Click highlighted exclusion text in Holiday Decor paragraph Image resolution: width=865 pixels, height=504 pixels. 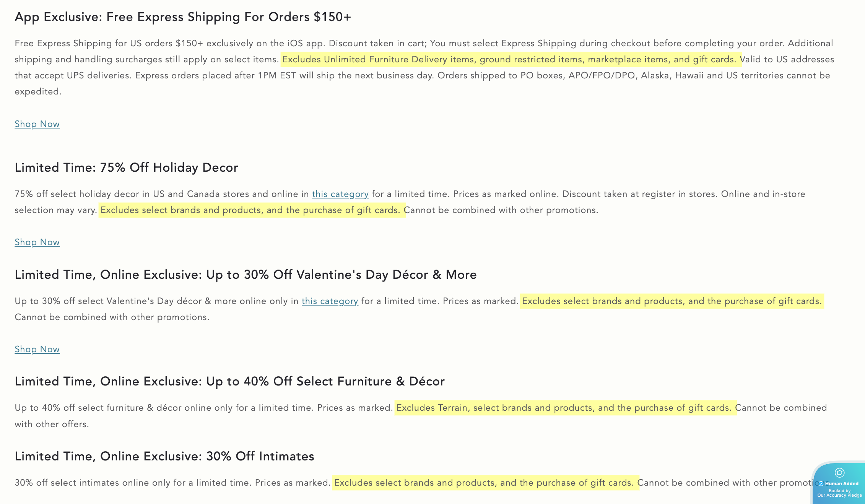252,210
